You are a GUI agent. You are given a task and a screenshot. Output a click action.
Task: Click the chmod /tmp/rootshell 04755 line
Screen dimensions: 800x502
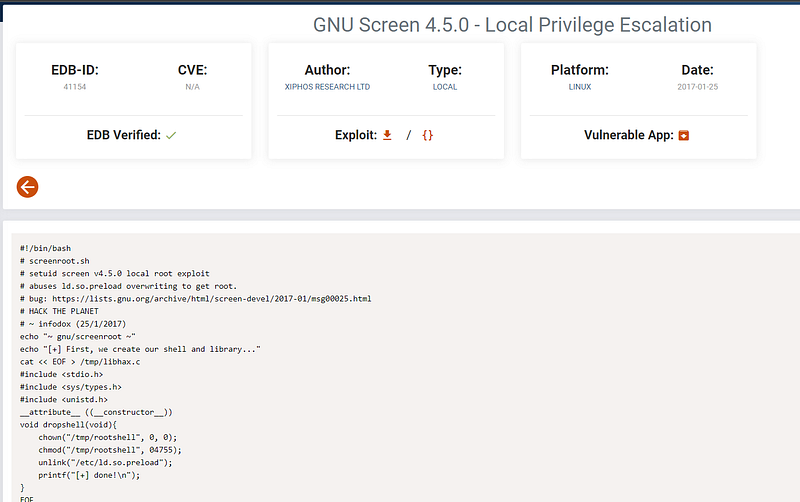tap(110, 450)
